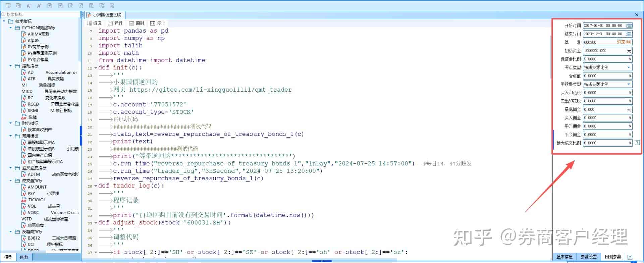
Task: Select the ADTM 动态买卖气指标 item
Action: coord(50,174)
